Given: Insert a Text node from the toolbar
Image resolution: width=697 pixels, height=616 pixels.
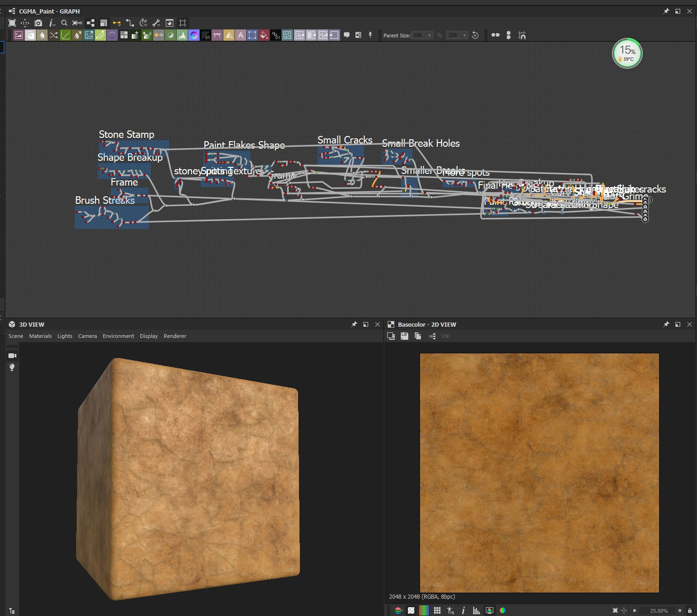Looking at the screenshot, I should tap(241, 35).
